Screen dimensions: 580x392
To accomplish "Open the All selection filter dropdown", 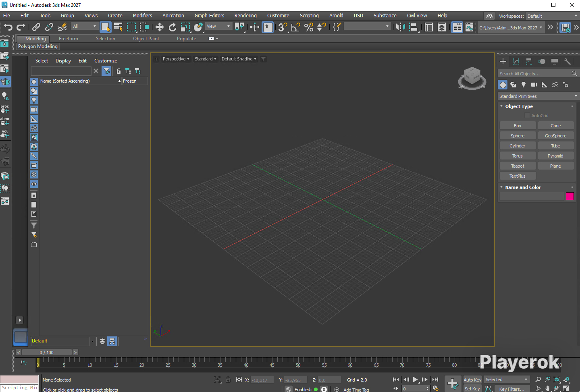I will (85, 26).
